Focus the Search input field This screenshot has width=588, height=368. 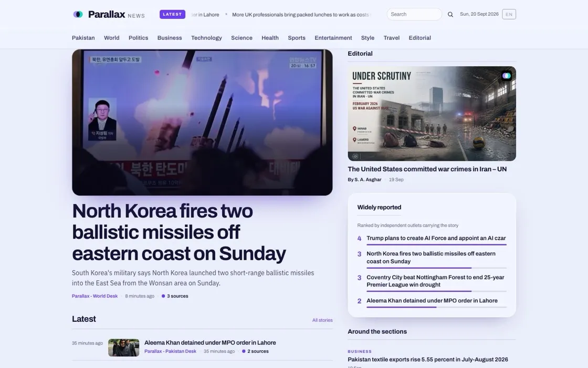pyautogui.click(x=414, y=14)
